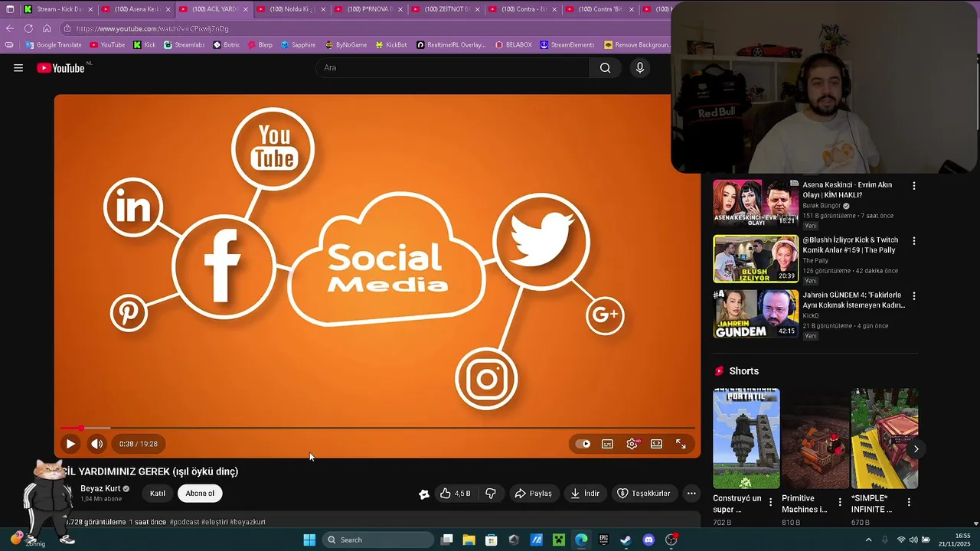The height and width of the screenshot is (551, 980).
Task: Click the #podcast hashtag
Action: point(185,522)
